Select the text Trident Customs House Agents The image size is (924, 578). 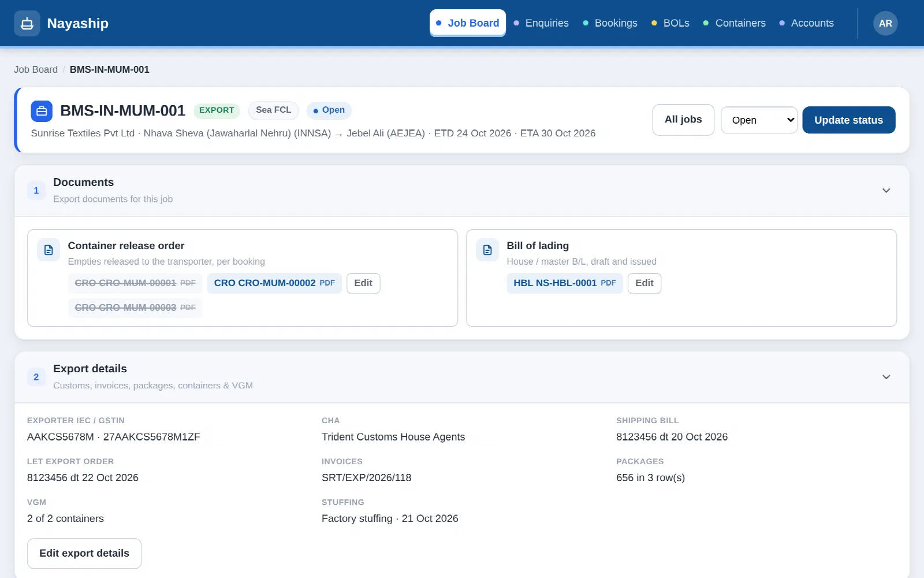click(393, 437)
